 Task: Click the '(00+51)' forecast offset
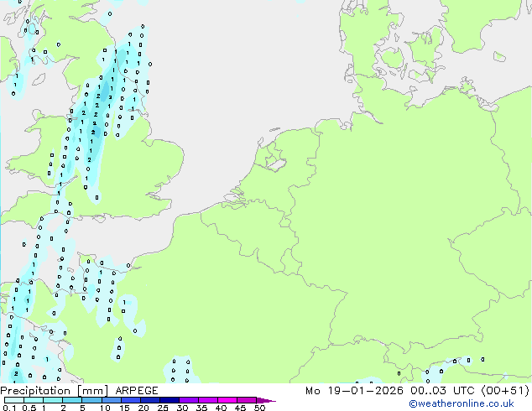(505, 391)
